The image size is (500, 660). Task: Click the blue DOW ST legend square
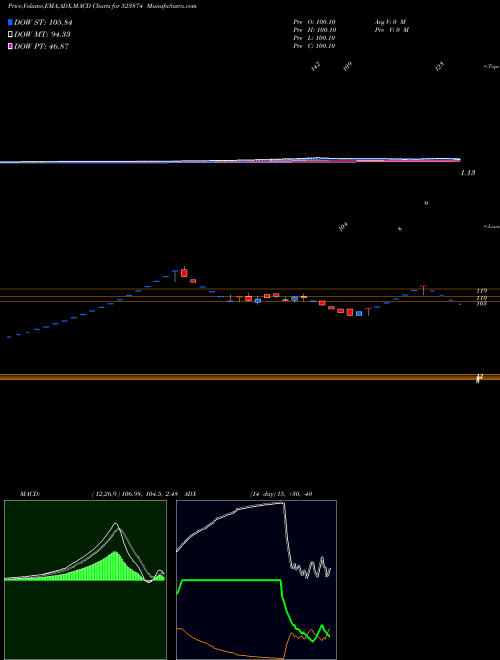11,22
